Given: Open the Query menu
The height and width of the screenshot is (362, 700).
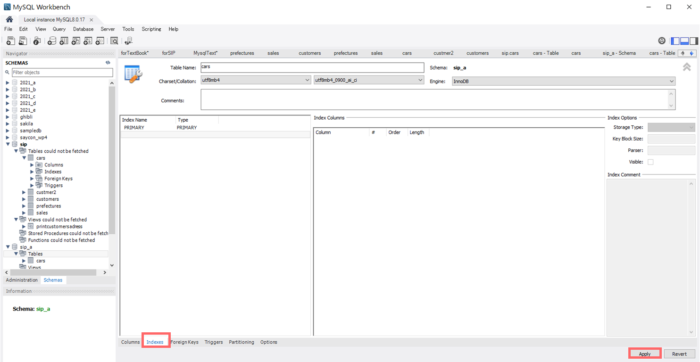Looking at the screenshot, I should coord(59,29).
